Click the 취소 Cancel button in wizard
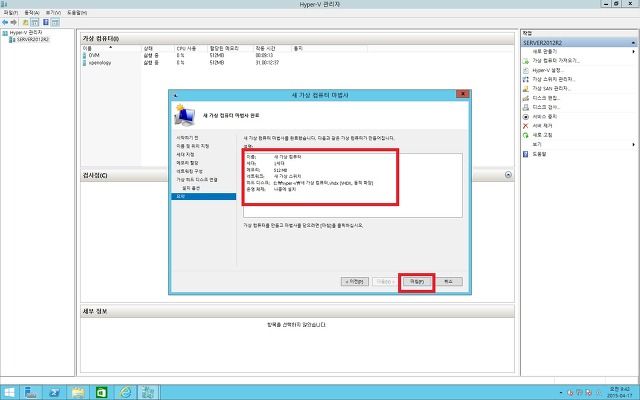The width and height of the screenshot is (640, 400). (449, 282)
